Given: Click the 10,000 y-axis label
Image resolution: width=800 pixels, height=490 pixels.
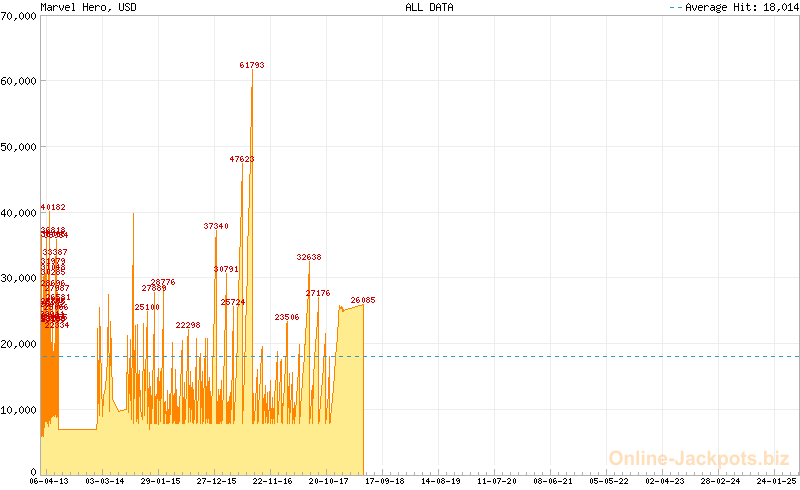Looking at the screenshot, I should [x=19, y=410].
